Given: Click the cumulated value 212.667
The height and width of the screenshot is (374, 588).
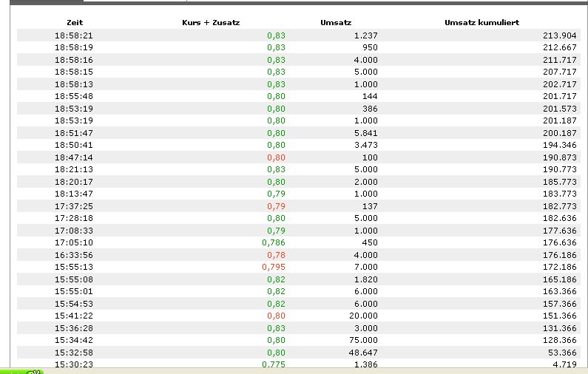Looking at the screenshot, I should pos(559,47).
